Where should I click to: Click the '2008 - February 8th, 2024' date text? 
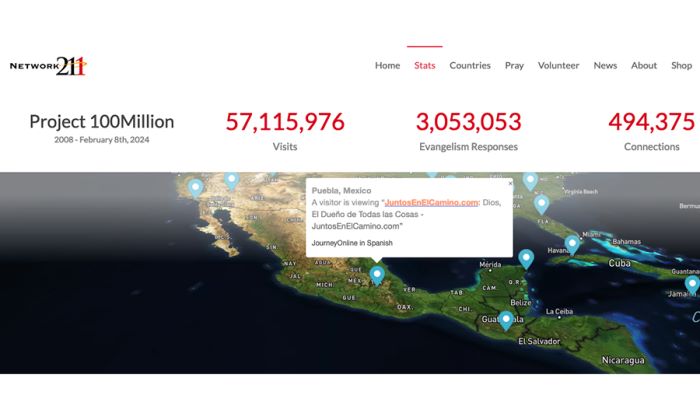point(102,140)
